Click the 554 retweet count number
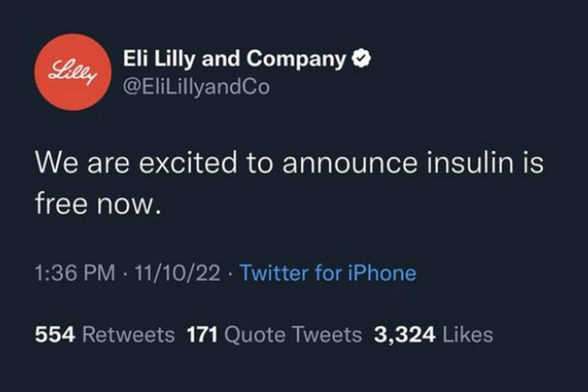Screen dimensions: 588x392 [55, 335]
